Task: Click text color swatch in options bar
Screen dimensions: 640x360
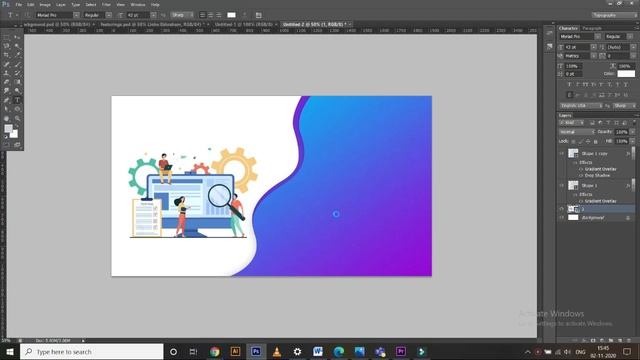Action: click(x=231, y=15)
